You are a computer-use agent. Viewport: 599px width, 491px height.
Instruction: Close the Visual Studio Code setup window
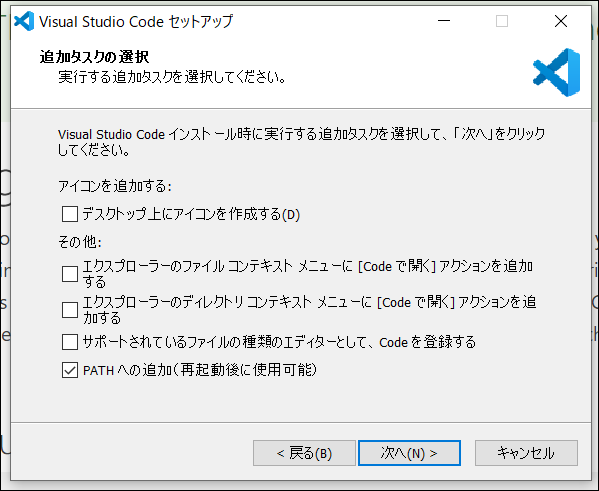561,21
